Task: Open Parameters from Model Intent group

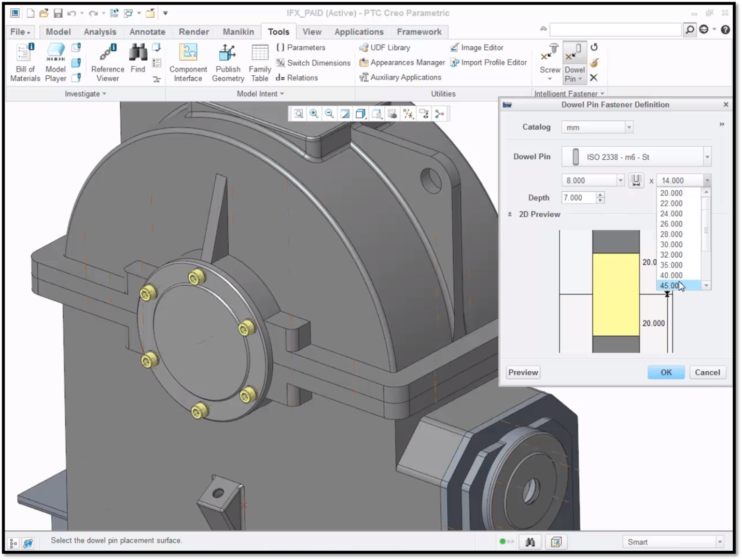Action: click(x=301, y=47)
